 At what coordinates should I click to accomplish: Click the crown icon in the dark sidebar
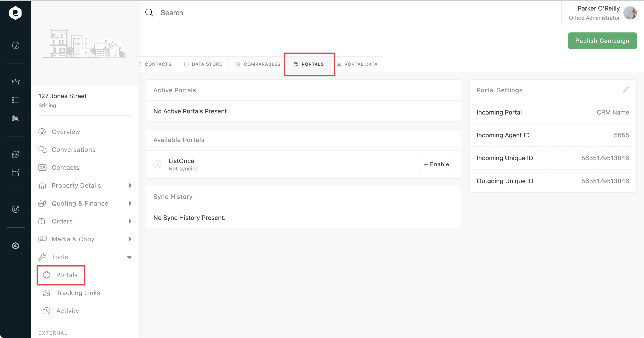coord(15,82)
